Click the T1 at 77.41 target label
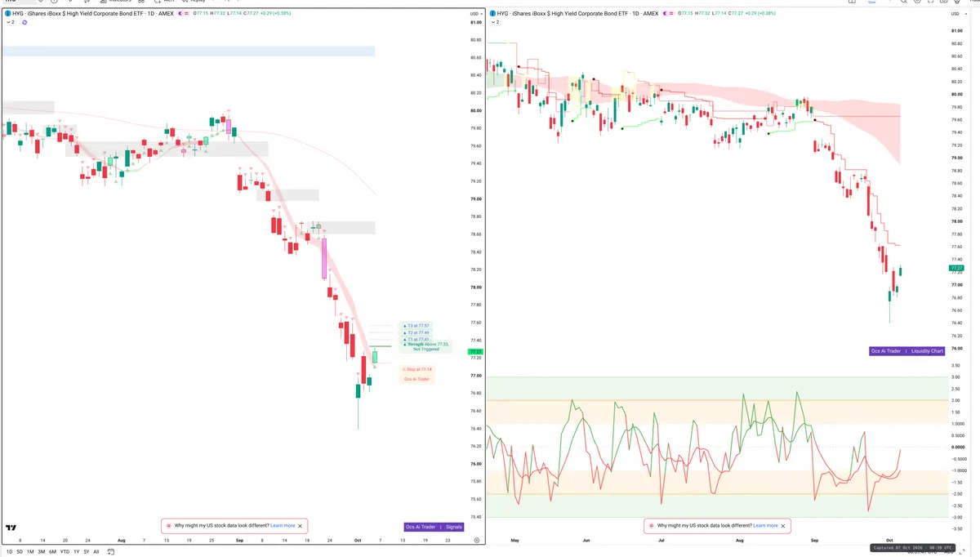 click(x=416, y=339)
